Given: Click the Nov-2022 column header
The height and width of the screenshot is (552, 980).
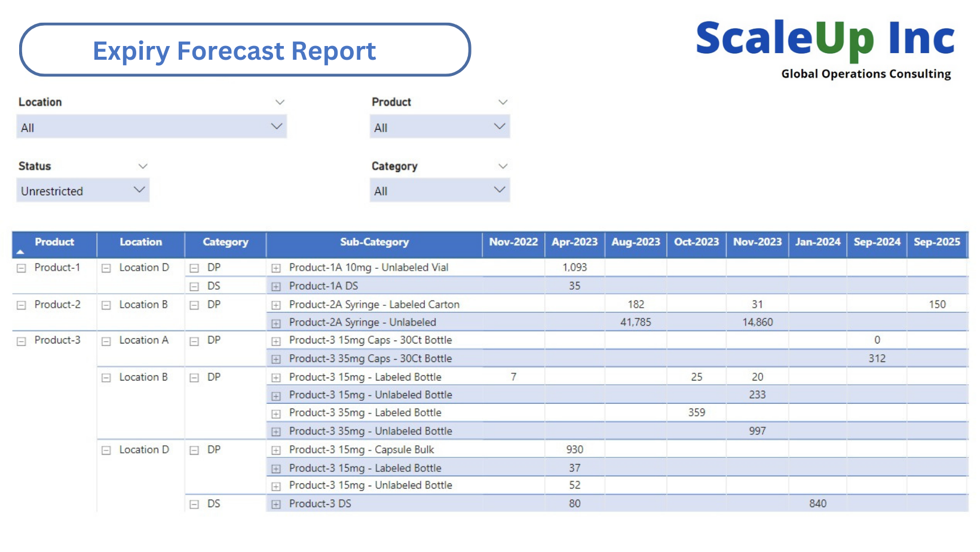Looking at the screenshot, I should coord(513,242).
